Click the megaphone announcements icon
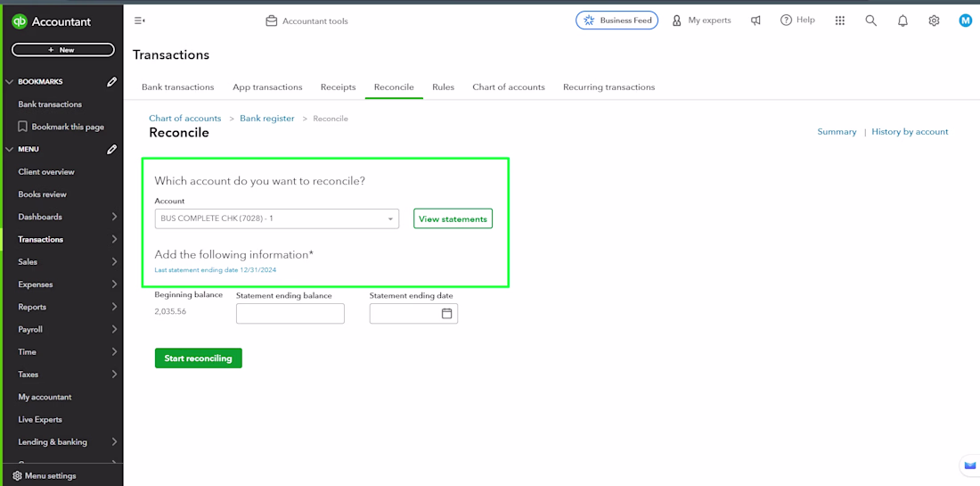The height and width of the screenshot is (486, 980). (756, 21)
